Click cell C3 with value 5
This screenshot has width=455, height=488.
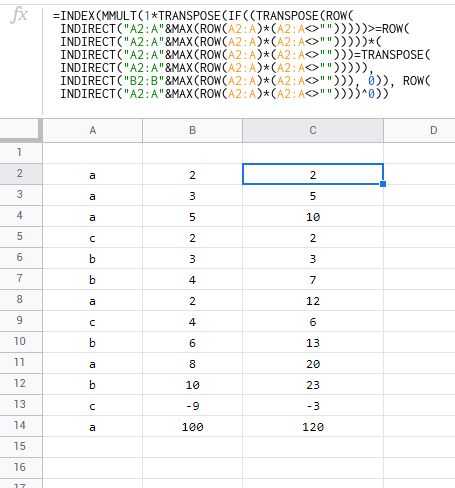[313, 195]
